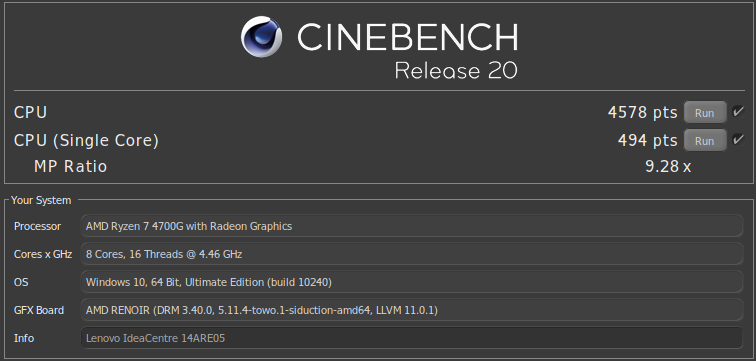Viewport: 756px width, 361px height.
Task: Select the Cores x GHz field value
Action: 411,254
